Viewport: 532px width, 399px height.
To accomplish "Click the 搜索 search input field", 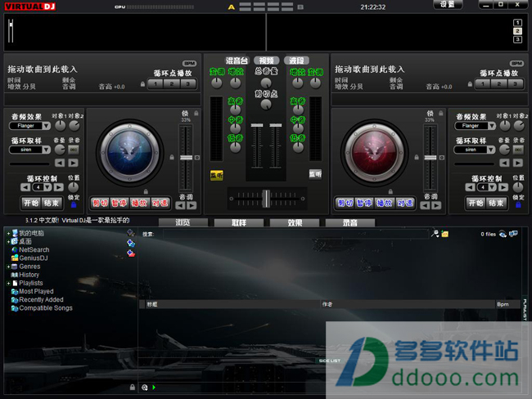I will coord(295,234).
